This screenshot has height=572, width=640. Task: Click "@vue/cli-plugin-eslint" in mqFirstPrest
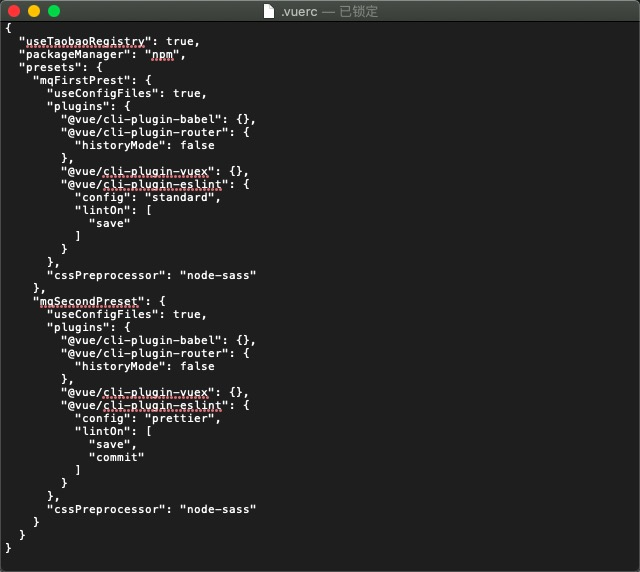(x=144, y=185)
